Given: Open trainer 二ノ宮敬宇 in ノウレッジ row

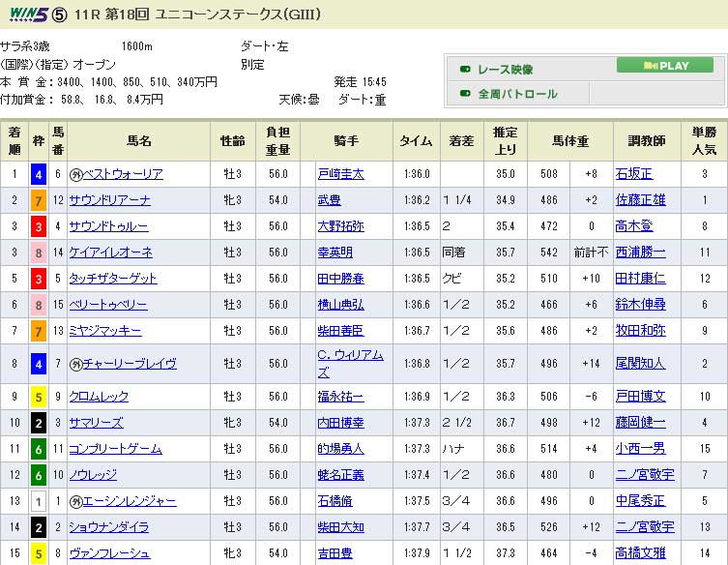Looking at the screenshot, I should (x=645, y=474).
